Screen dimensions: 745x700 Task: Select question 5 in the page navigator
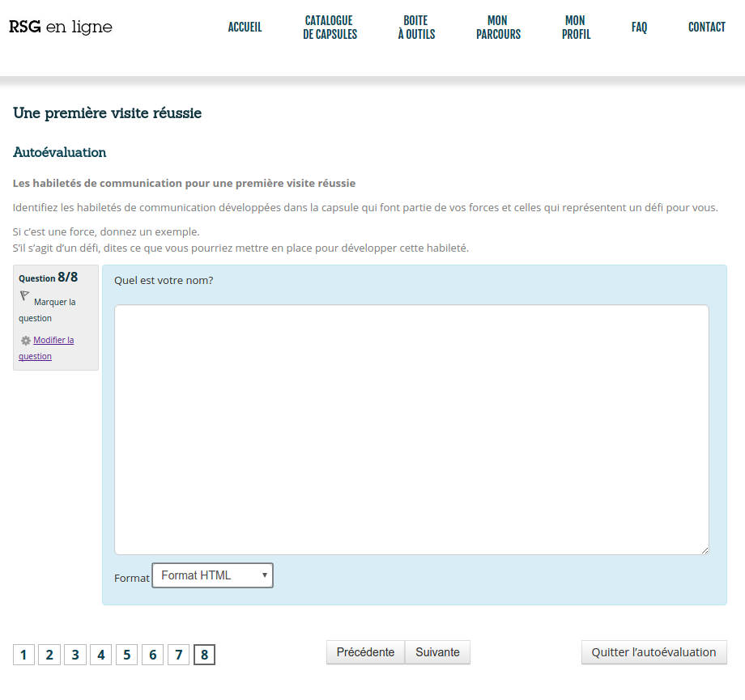pyautogui.click(x=126, y=655)
